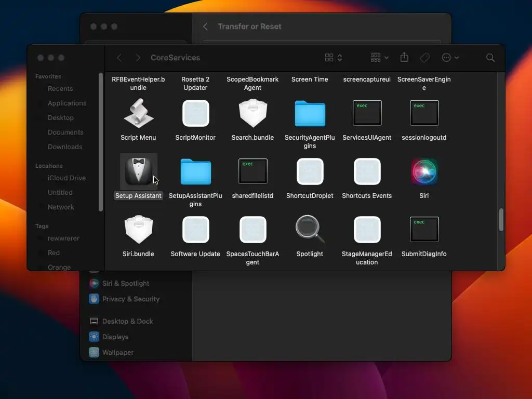The height and width of the screenshot is (399, 532).
Task: Go forward in Finder history
Action: [138, 58]
